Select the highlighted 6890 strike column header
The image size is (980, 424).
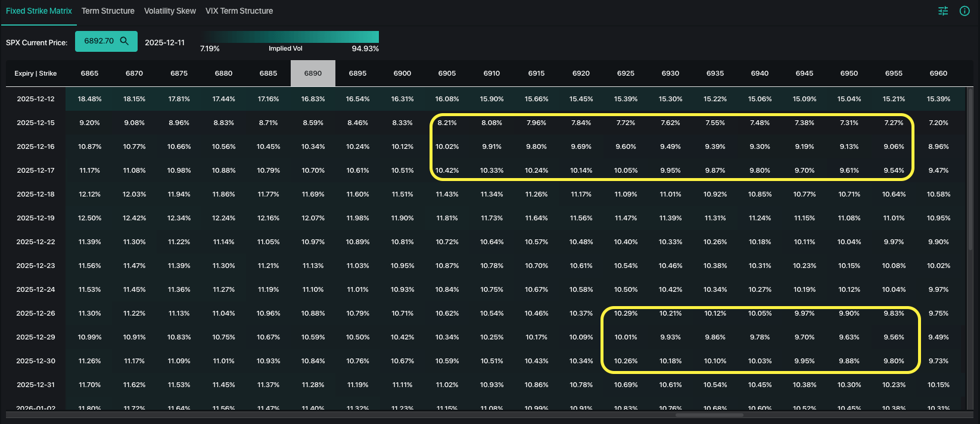click(x=313, y=73)
